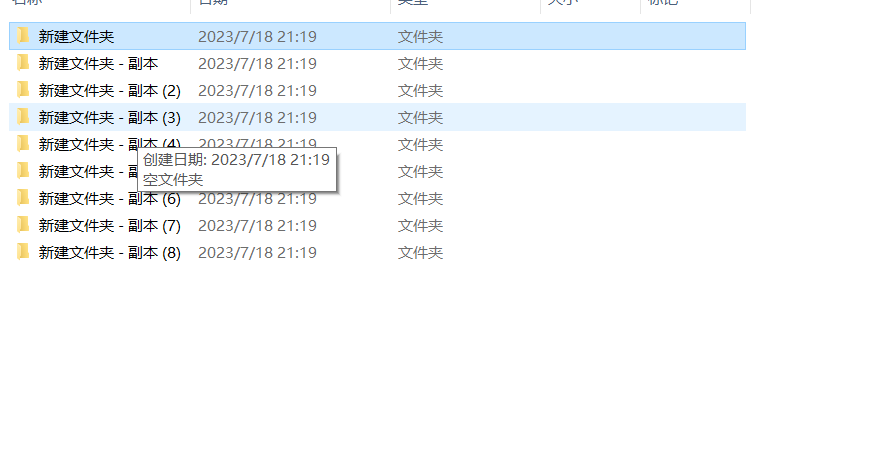
Task: Click the 空文件夹 tooltip text
Action: [x=173, y=180]
